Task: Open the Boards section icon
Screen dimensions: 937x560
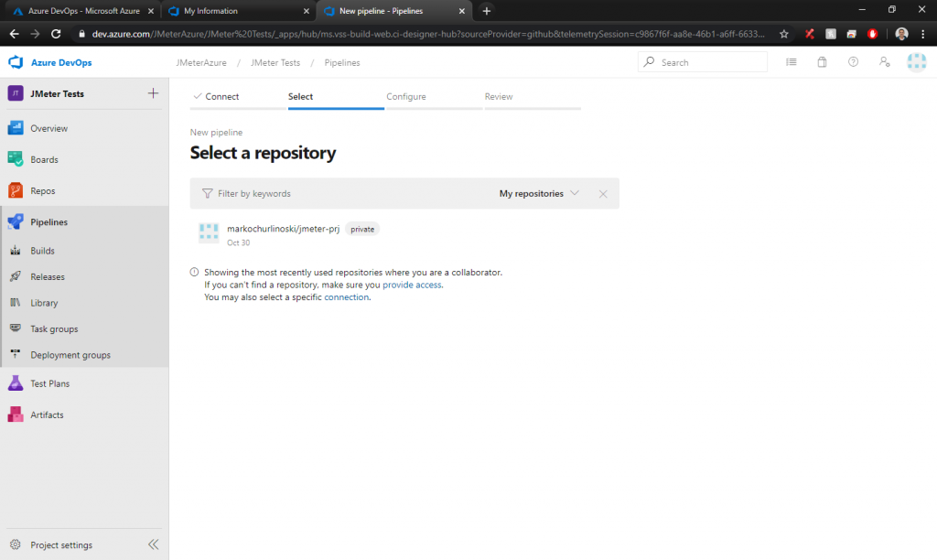Action: coord(16,159)
